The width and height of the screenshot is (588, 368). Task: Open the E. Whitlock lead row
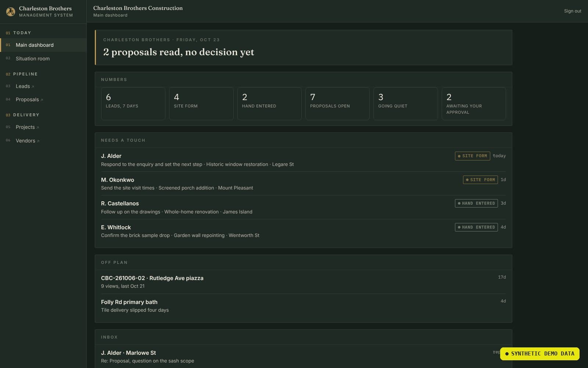(303, 231)
